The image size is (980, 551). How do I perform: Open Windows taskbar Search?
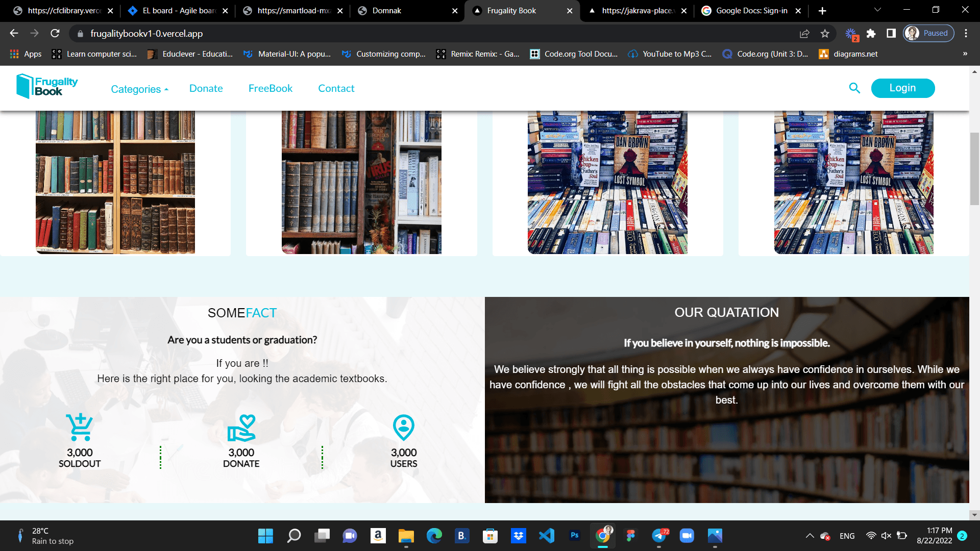[x=294, y=536]
